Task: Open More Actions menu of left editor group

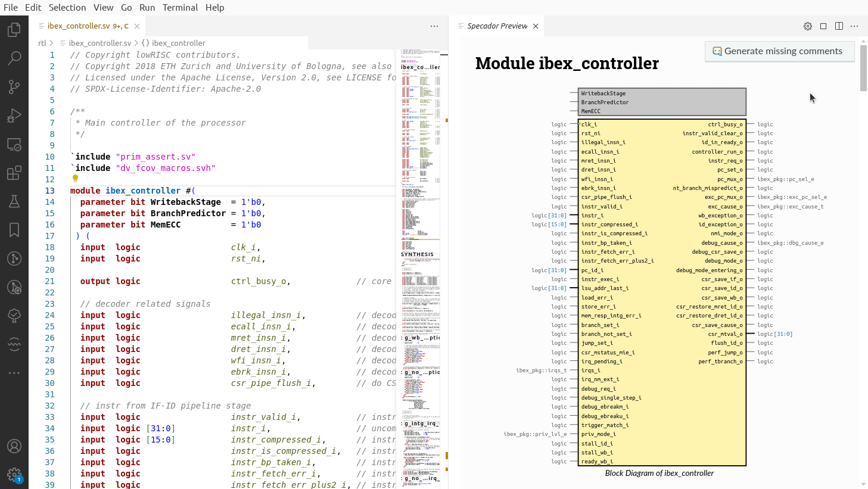Action: tap(434, 26)
